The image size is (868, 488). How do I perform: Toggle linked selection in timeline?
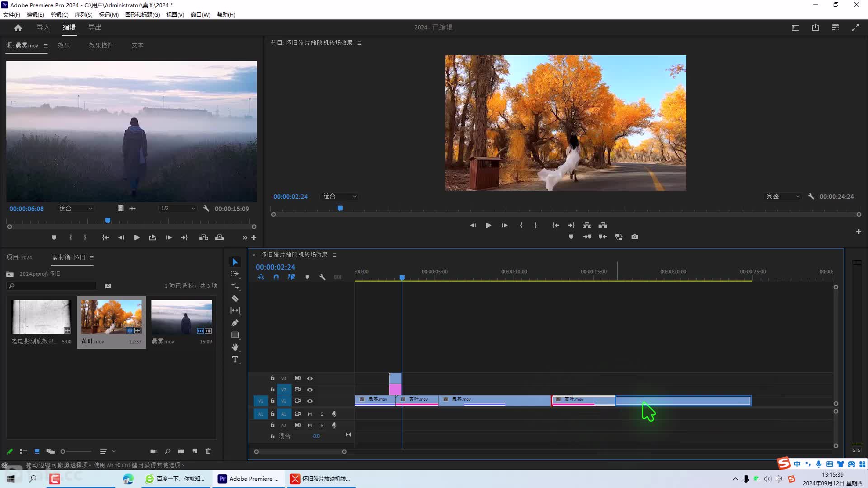click(x=292, y=277)
